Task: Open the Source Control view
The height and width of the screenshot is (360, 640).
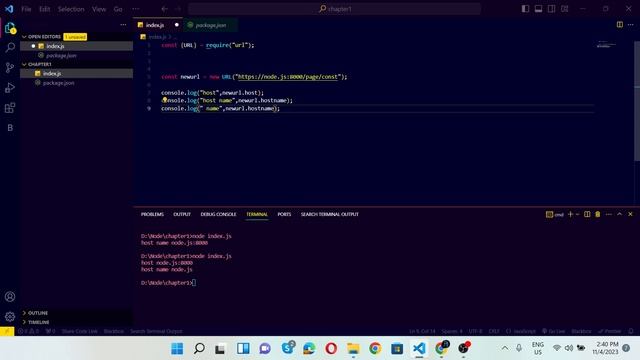Action: point(10,68)
